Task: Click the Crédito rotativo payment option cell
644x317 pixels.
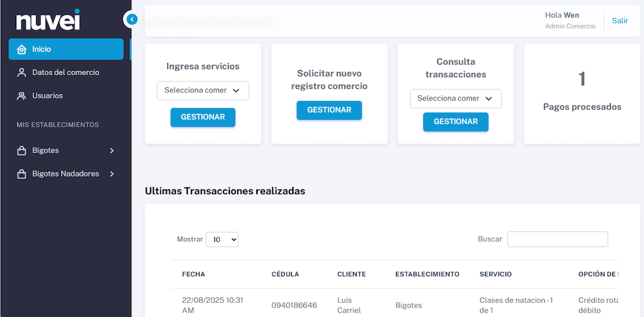Action: (x=598, y=305)
